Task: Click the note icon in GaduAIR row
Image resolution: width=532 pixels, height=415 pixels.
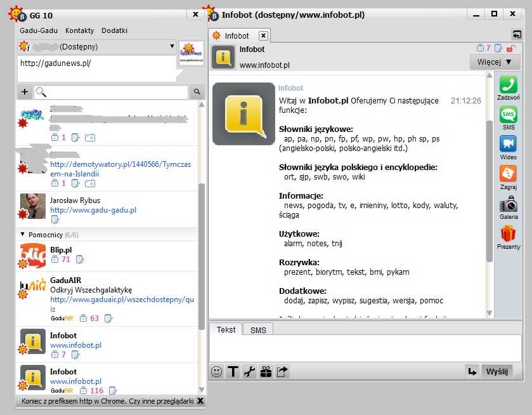Action: click(x=108, y=319)
